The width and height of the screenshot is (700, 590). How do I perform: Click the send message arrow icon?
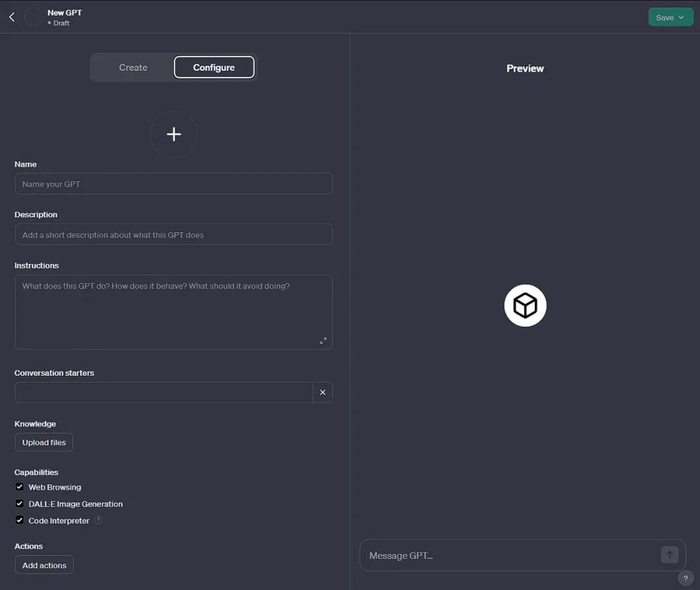670,555
